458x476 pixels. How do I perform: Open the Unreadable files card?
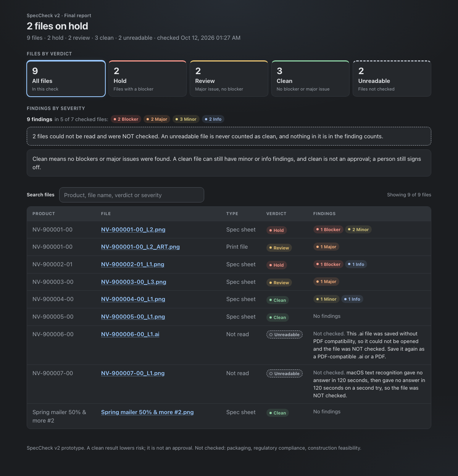pyautogui.click(x=392, y=79)
